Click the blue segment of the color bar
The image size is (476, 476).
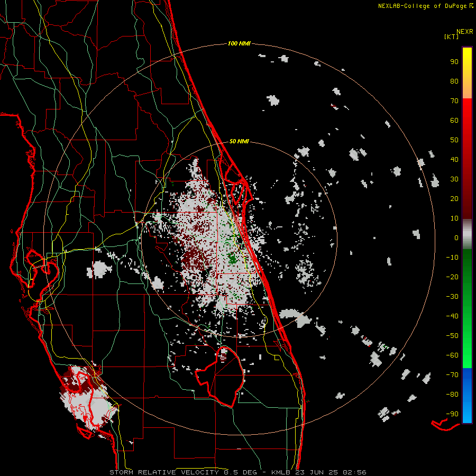[467, 396]
